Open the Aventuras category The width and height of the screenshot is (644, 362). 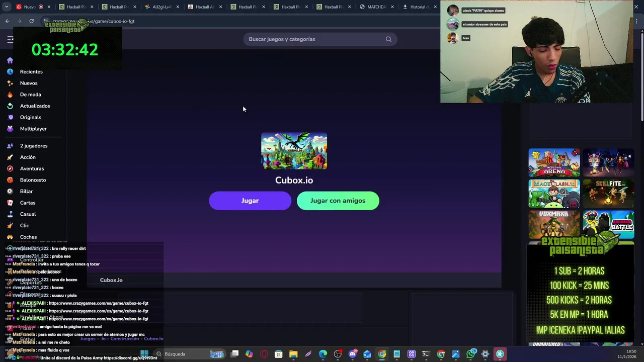(x=32, y=169)
